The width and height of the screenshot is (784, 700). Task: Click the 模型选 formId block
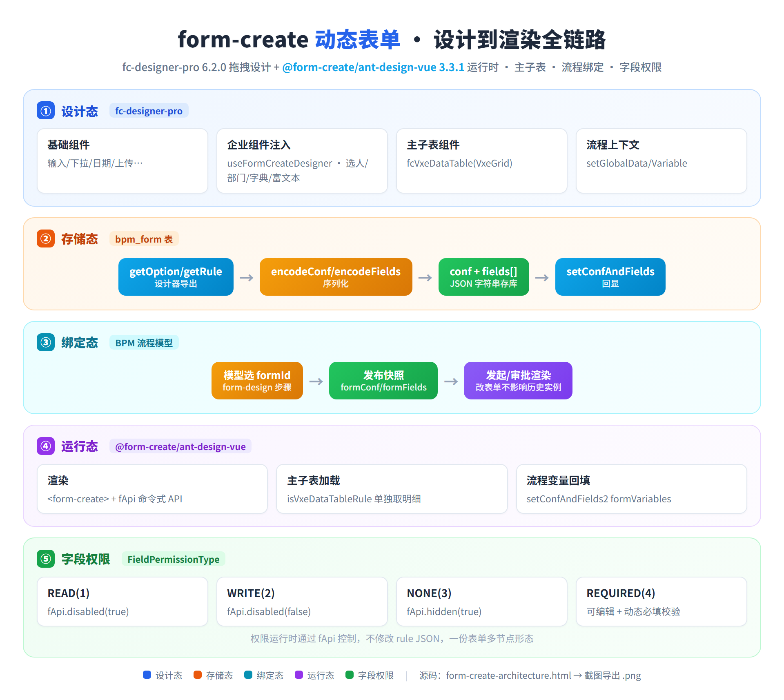pos(257,381)
